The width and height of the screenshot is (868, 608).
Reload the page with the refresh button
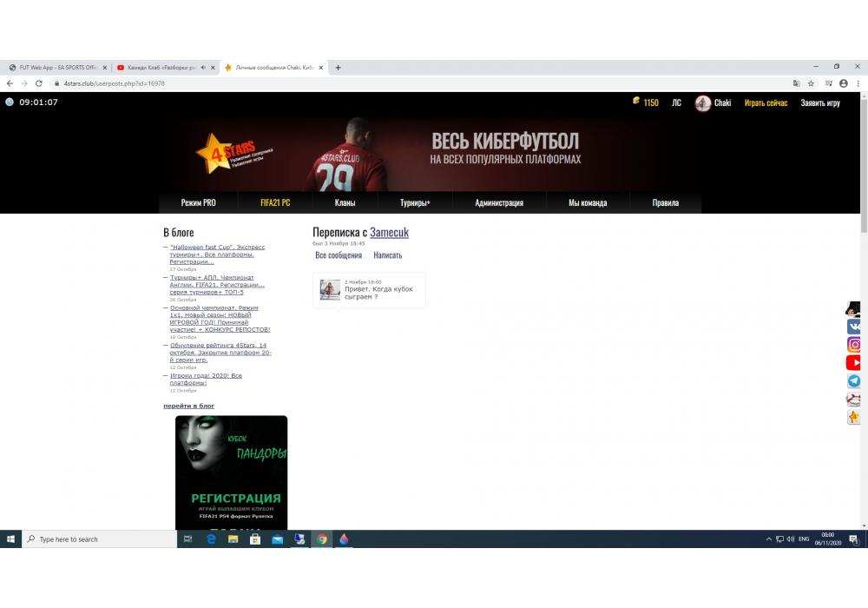point(39,83)
